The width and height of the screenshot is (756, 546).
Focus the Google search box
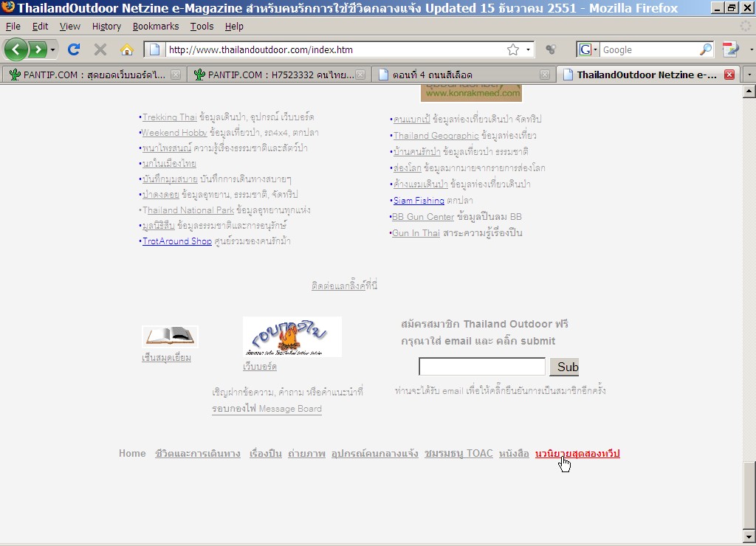(650, 49)
